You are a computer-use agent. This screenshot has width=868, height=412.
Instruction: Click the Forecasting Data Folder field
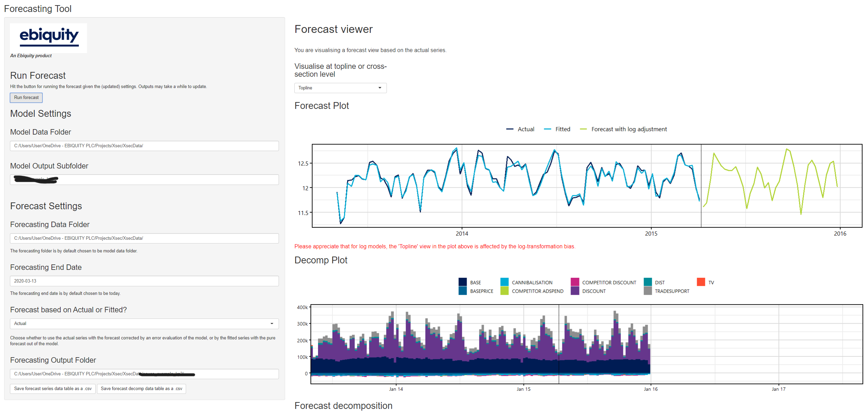(x=144, y=238)
